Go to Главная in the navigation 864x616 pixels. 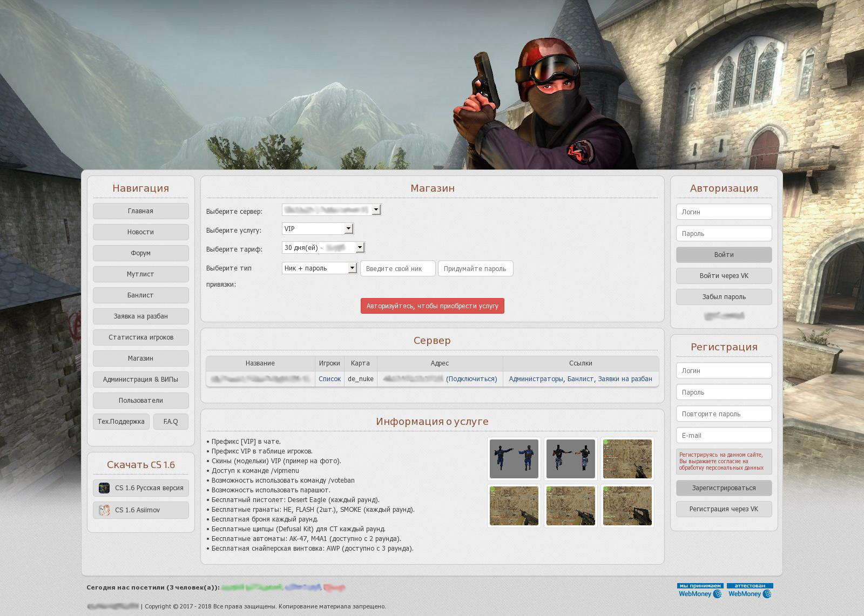(140, 211)
